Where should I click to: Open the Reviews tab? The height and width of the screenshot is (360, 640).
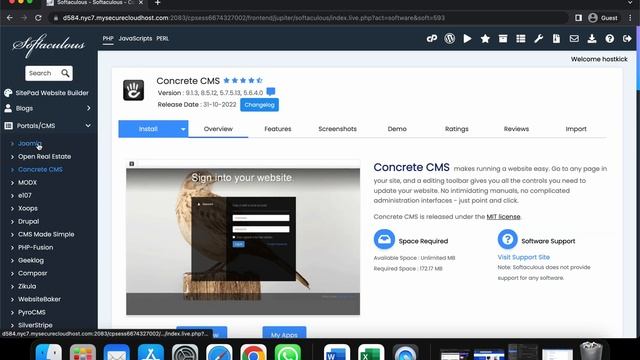(x=516, y=129)
